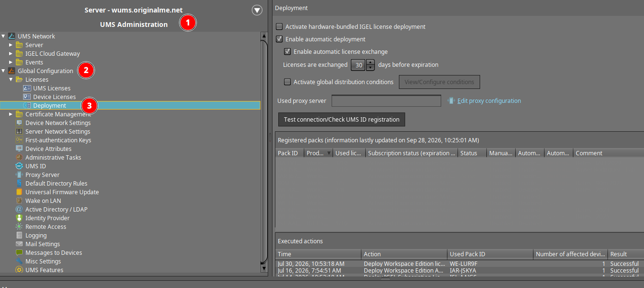644x288 pixels.
Task: Click the UMS Licenses icon in the tree
Action: pyautogui.click(x=27, y=88)
